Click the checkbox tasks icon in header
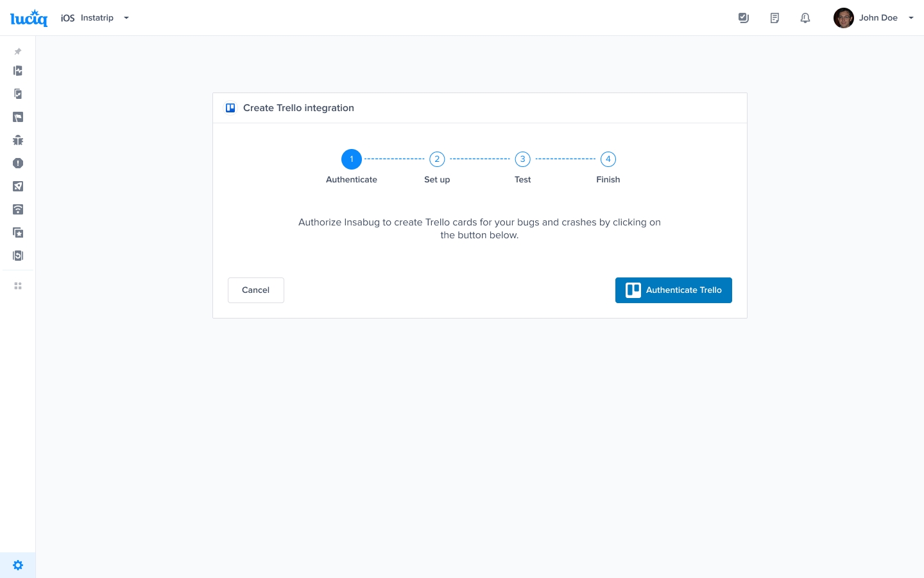 click(744, 18)
